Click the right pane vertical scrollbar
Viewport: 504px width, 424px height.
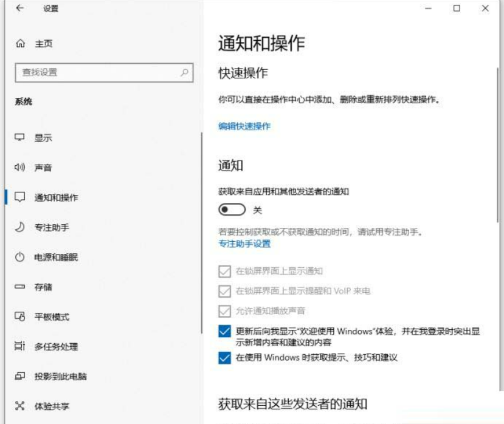(x=498, y=145)
